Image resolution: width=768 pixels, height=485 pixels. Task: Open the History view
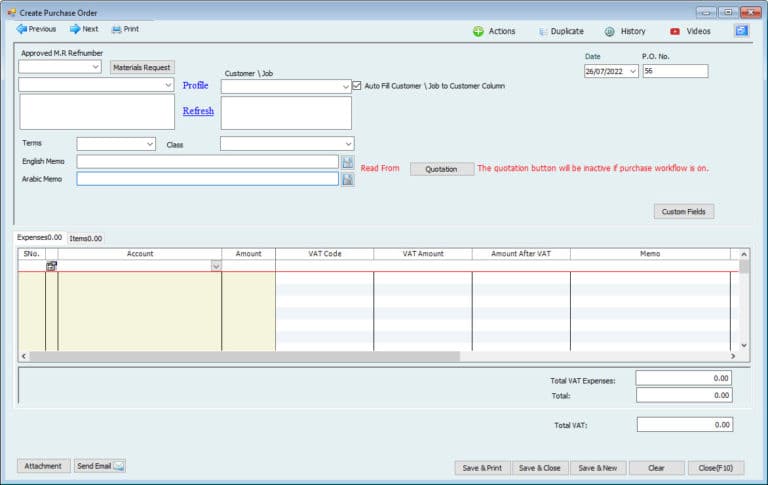tap(625, 31)
